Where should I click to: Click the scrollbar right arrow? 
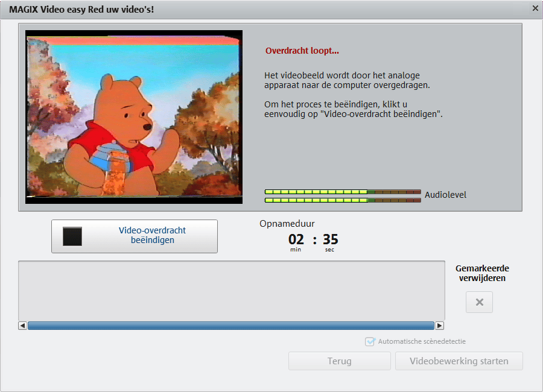click(439, 326)
